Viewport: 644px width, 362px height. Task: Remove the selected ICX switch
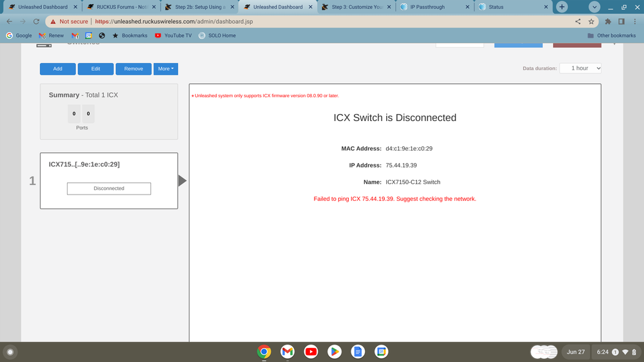[x=133, y=69]
